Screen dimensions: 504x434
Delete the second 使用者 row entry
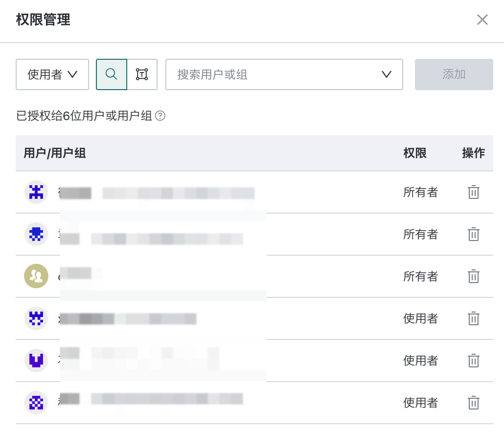474,361
